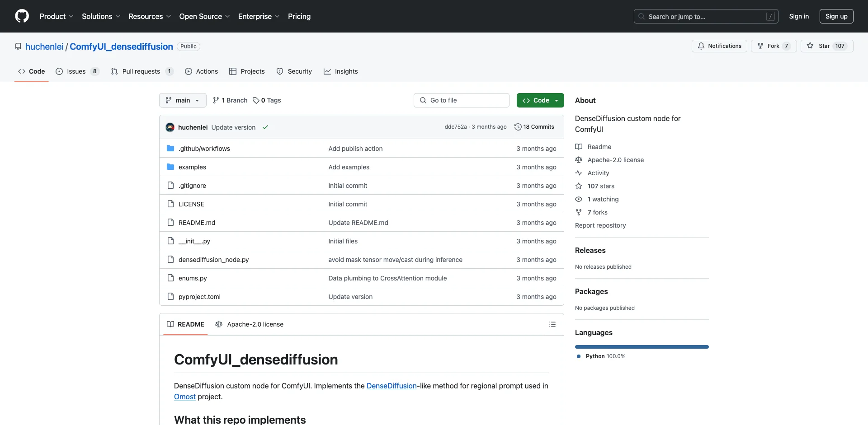Show the commit status green checkmark details

[x=265, y=127]
